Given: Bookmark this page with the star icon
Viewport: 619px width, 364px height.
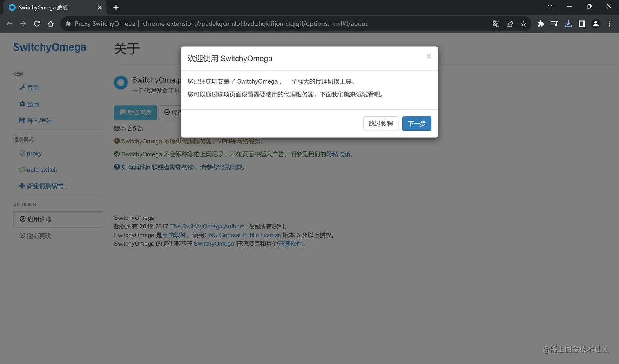Looking at the screenshot, I should (x=523, y=24).
